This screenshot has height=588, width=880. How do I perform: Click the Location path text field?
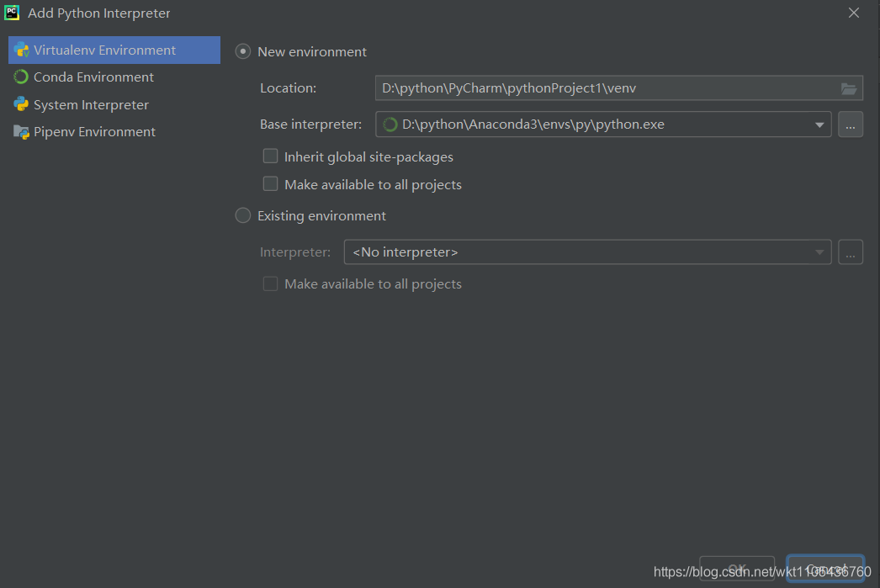(x=606, y=88)
